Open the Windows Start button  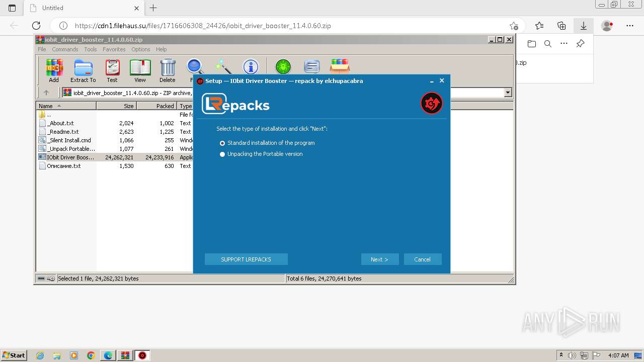click(x=14, y=355)
